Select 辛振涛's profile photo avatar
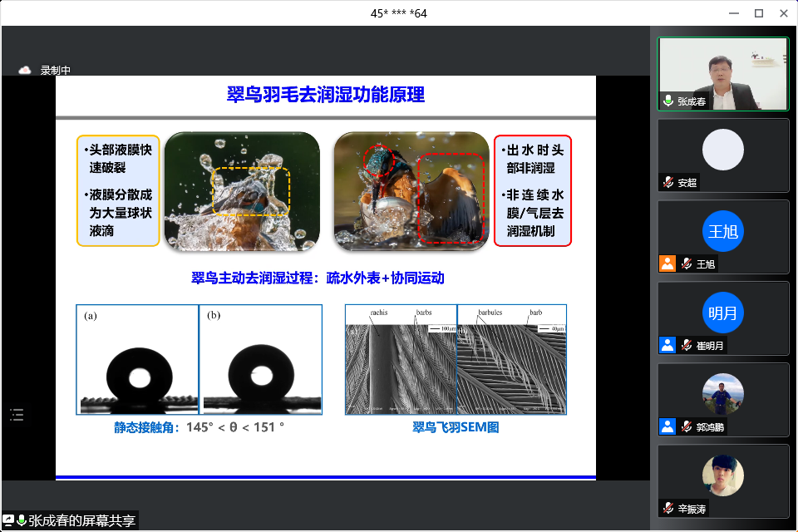 (722, 475)
